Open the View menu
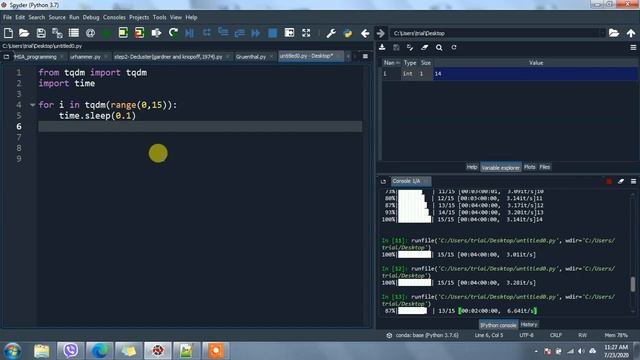Screen dimensions: 640x360 [176, 17]
